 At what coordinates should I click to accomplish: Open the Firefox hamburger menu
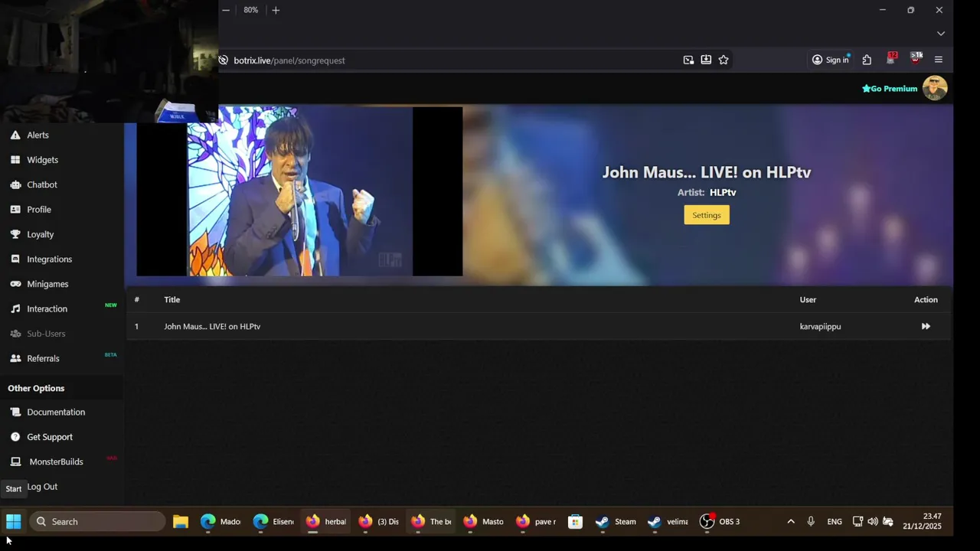tap(939, 60)
